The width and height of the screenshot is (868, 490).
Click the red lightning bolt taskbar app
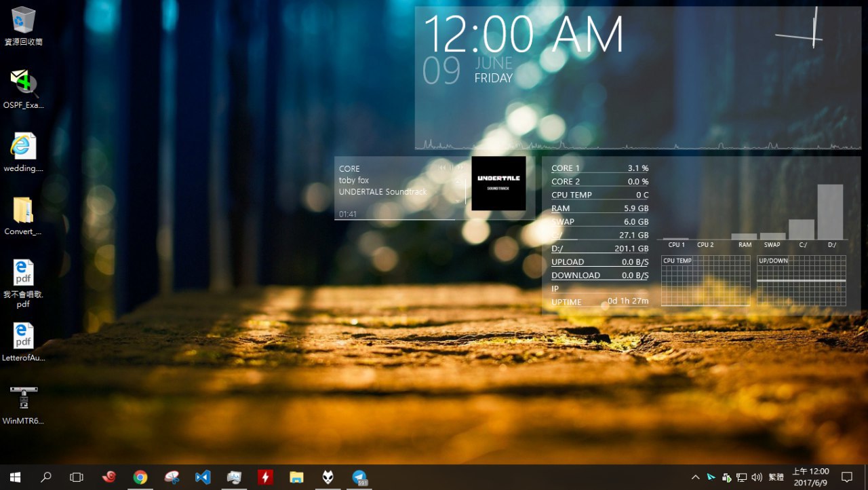tap(265, 477)
